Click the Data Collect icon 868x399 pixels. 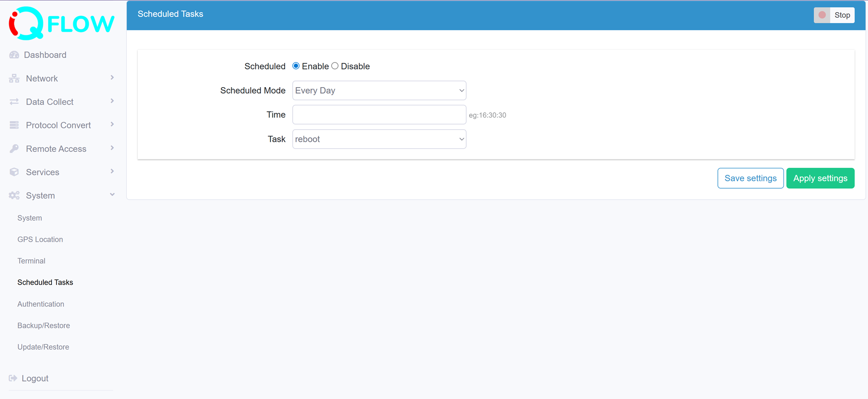pyautogui.click(x=13, y=101)
